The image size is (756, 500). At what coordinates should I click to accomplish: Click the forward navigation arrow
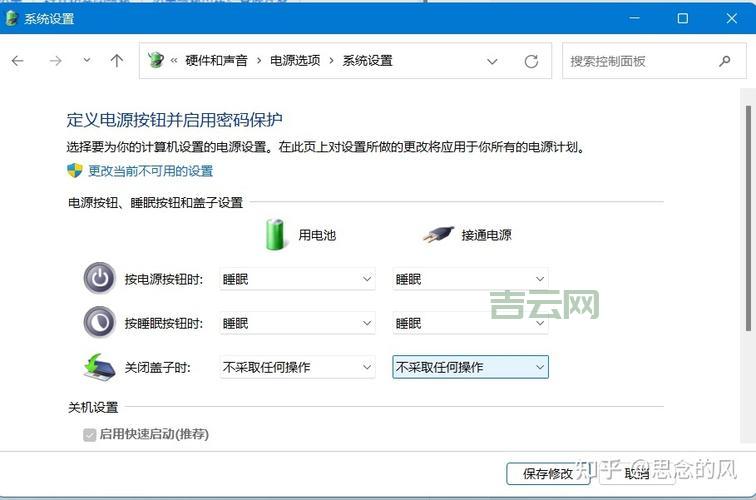click(x=55, y=61)
